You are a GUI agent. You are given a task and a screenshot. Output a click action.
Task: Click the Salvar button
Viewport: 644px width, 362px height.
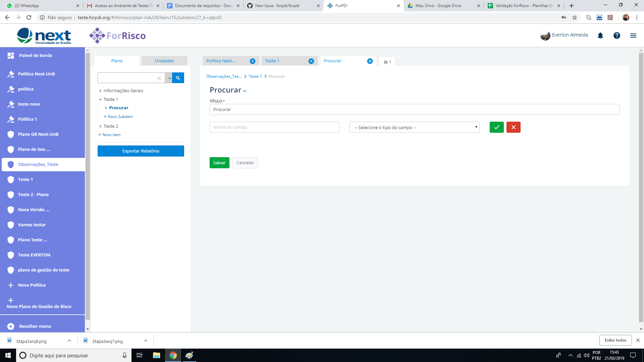219,163
